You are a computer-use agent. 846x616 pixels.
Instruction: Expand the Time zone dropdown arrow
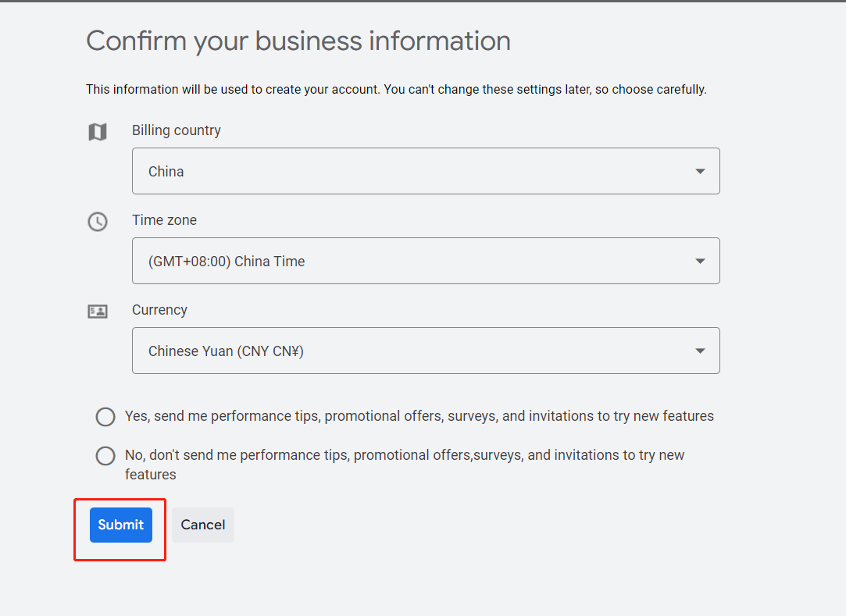pyautogui.click(x=700, y=261)
